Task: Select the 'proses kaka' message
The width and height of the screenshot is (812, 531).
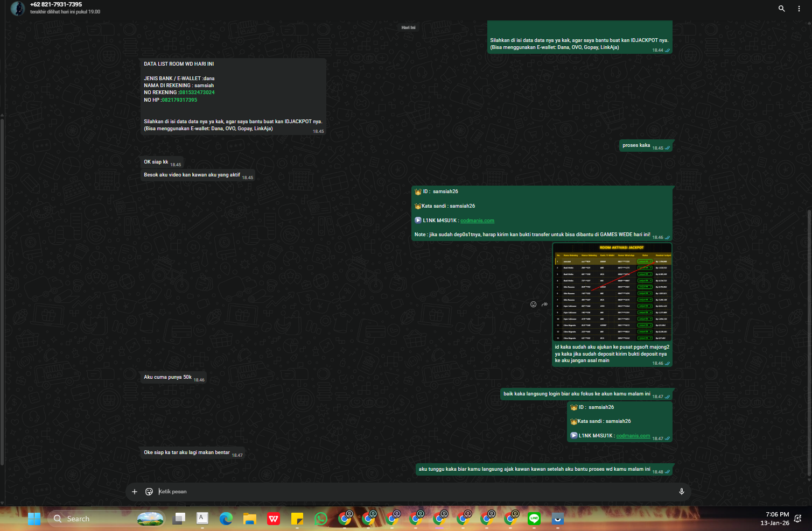Action: (646, 146)
